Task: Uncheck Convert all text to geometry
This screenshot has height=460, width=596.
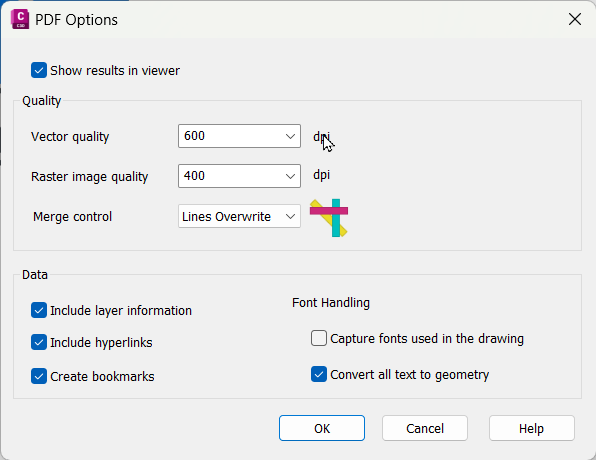Action: (319, 374)
